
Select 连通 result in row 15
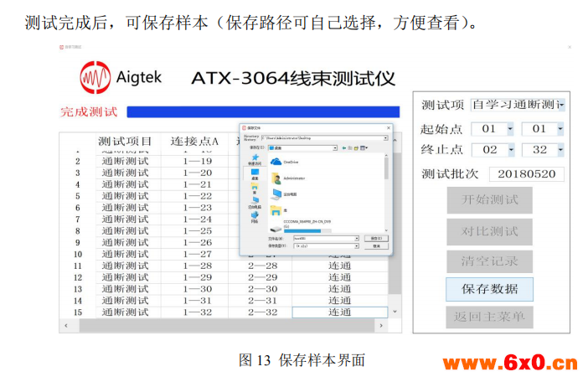340,312
